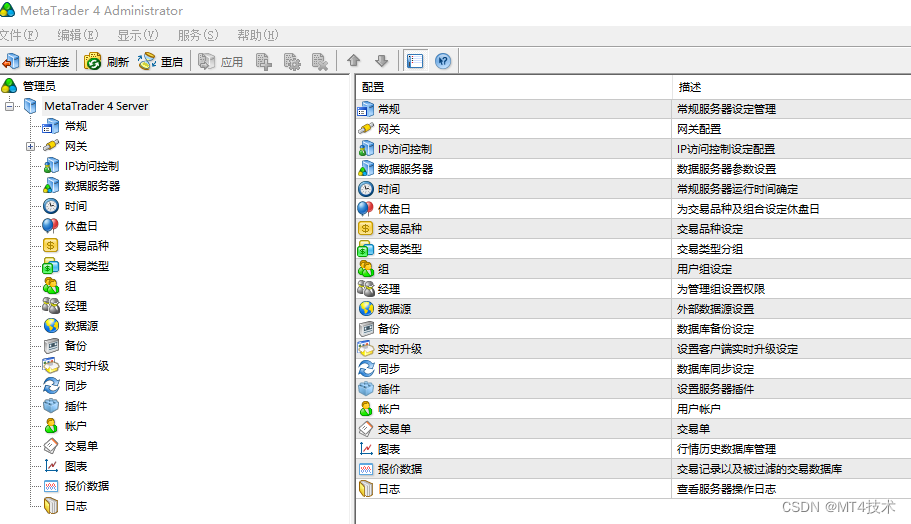Expand the 网关 tree node
The image size is (911, 524).
coord(30,146)
